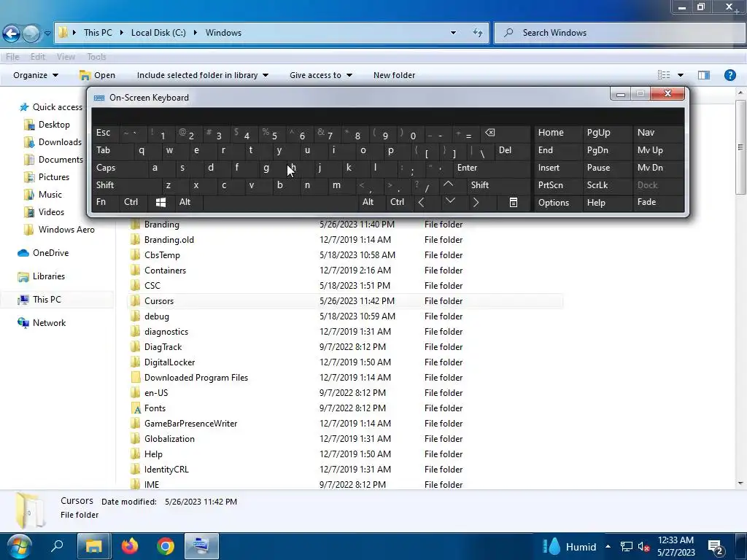747x560 pixels.
Task: Open the View menu
Action: tap(66, 57)
